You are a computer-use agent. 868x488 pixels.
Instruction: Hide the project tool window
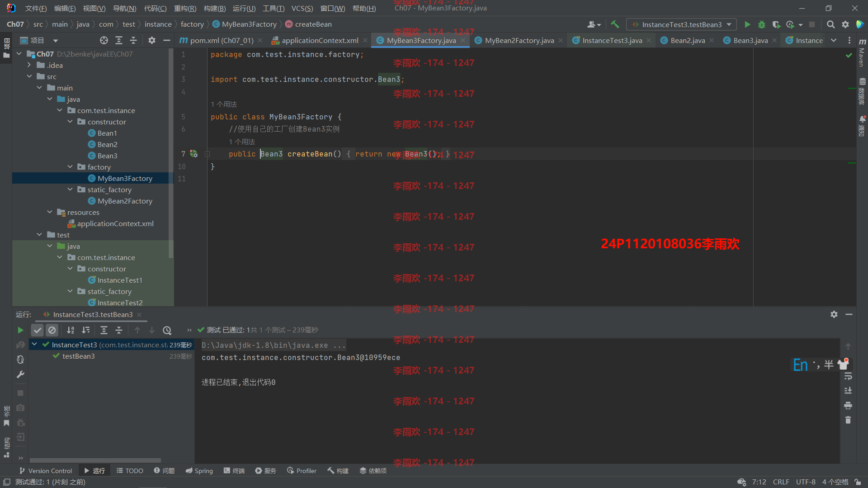tap(167, 40)
